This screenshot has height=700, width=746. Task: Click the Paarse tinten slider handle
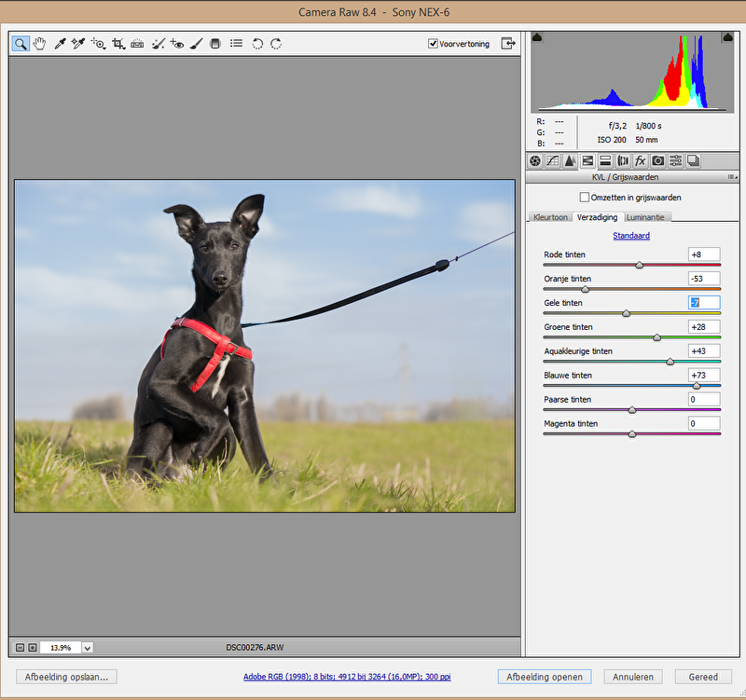(632, 410)
